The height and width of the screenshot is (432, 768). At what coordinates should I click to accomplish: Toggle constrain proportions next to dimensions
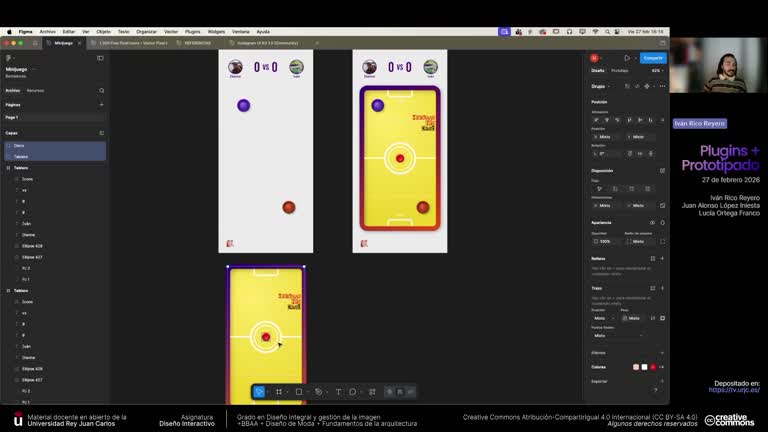662,206
